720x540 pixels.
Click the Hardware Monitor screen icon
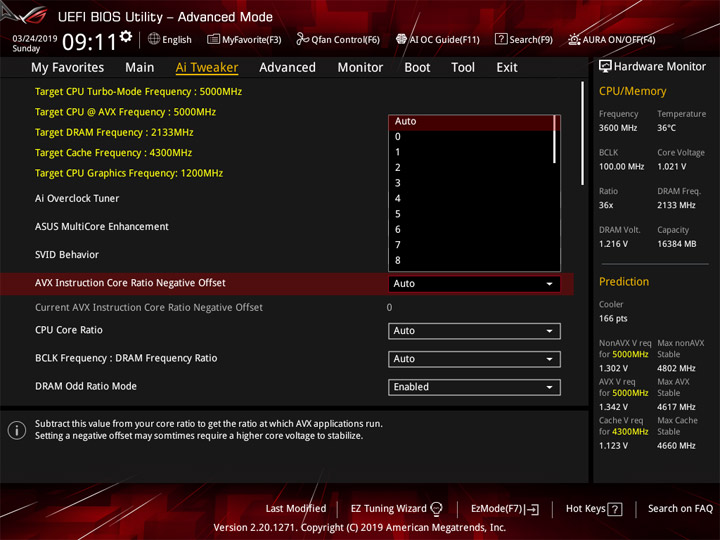(x=605, y=67)
